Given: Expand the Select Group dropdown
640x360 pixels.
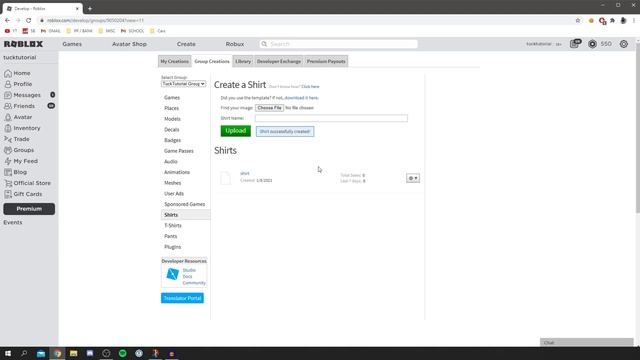Looking at the screenshot, I should coord(183,84).
